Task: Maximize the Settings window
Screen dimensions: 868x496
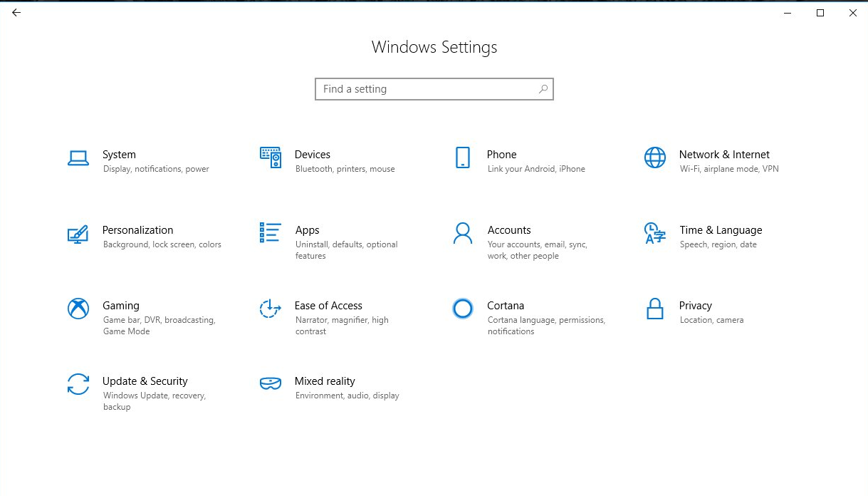Action: (x=820, y=13)
